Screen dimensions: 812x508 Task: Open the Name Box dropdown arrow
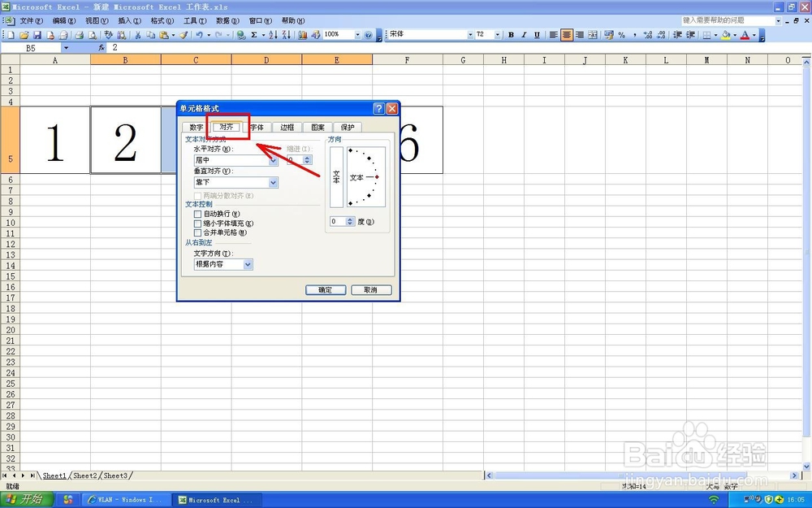point(66,48)
